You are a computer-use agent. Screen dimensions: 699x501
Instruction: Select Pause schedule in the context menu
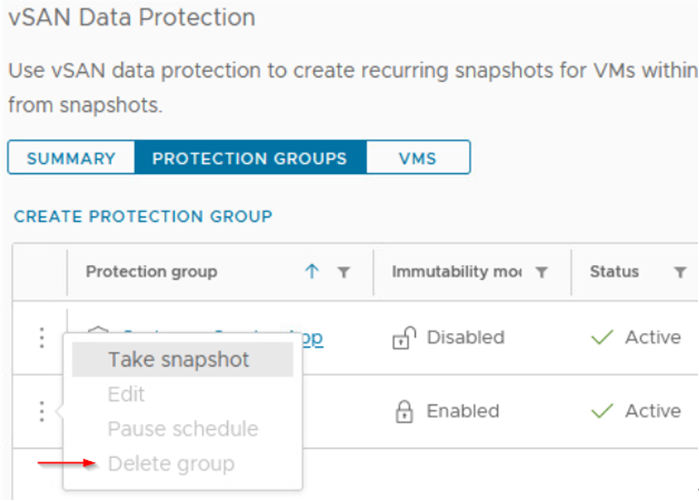183,429
